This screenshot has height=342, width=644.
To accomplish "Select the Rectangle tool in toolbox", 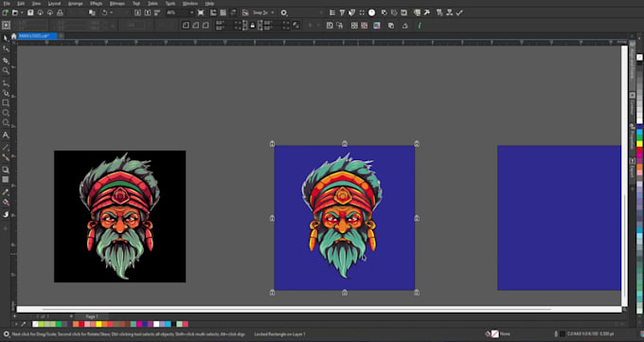I will 6,102.
